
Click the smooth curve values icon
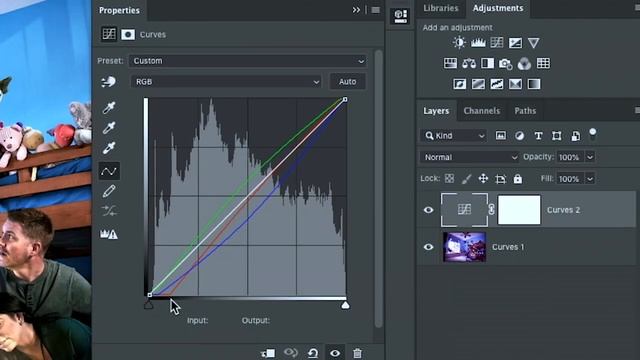[109, 211]
